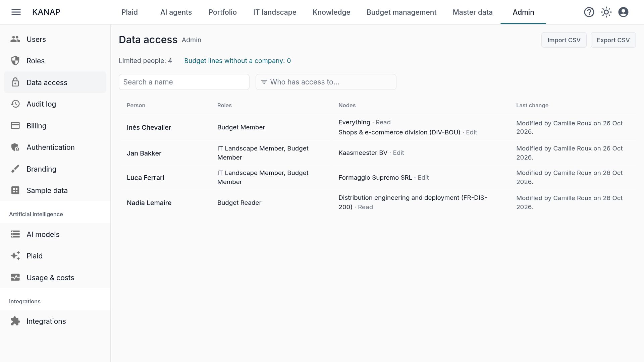Screen dimensions: 644x362
Task: Click the Plaid sparkle icon in sidebar
Action: (15, 256)
